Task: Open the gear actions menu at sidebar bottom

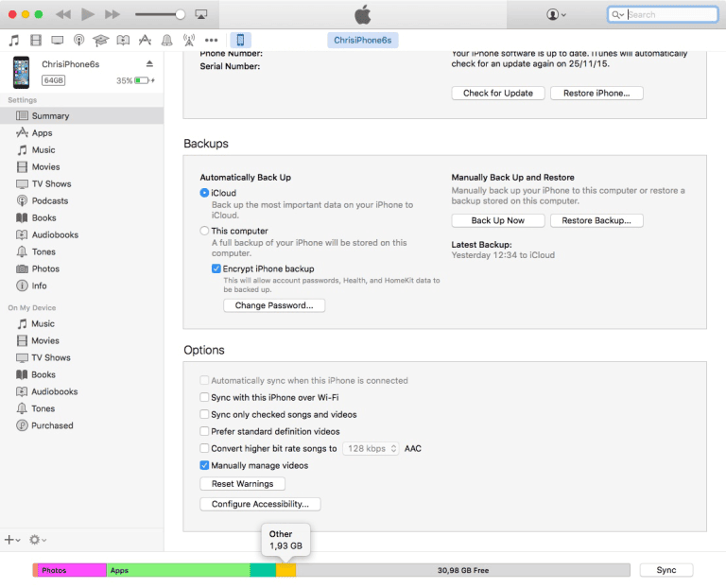Action: pyautogui.click(x=38, y=540)
